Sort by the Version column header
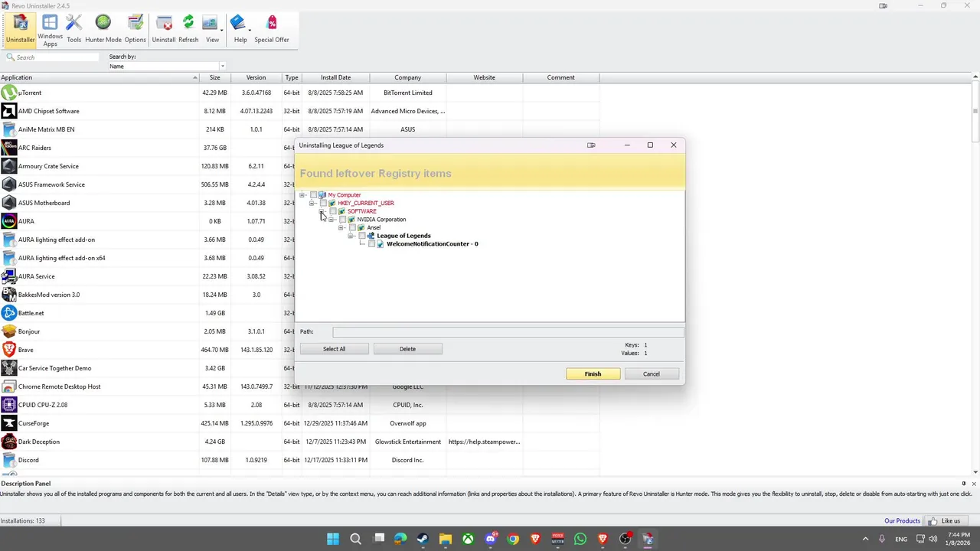 [256, 77]
